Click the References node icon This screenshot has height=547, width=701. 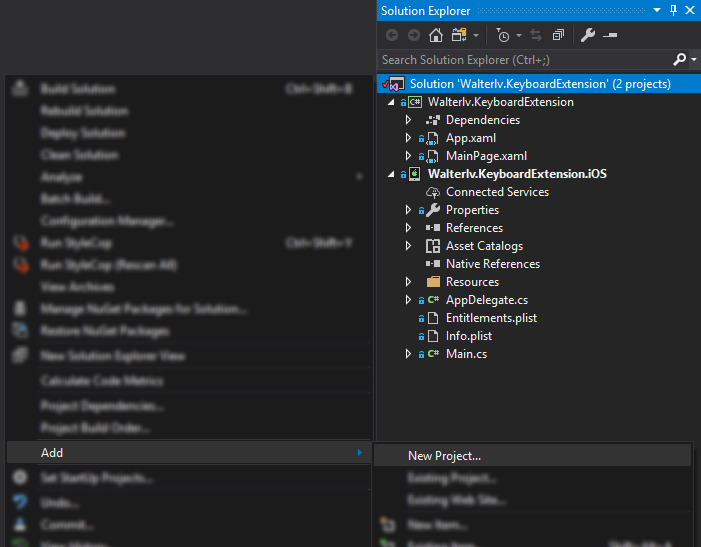(433, 228)
